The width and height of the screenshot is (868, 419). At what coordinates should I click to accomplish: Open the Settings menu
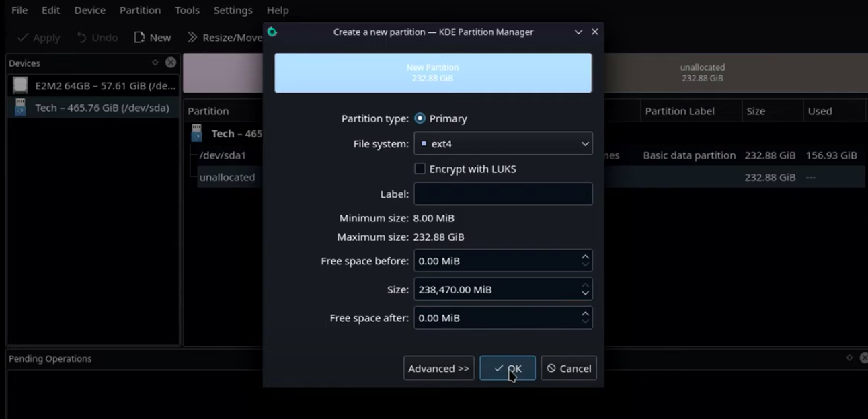[233, 10]
